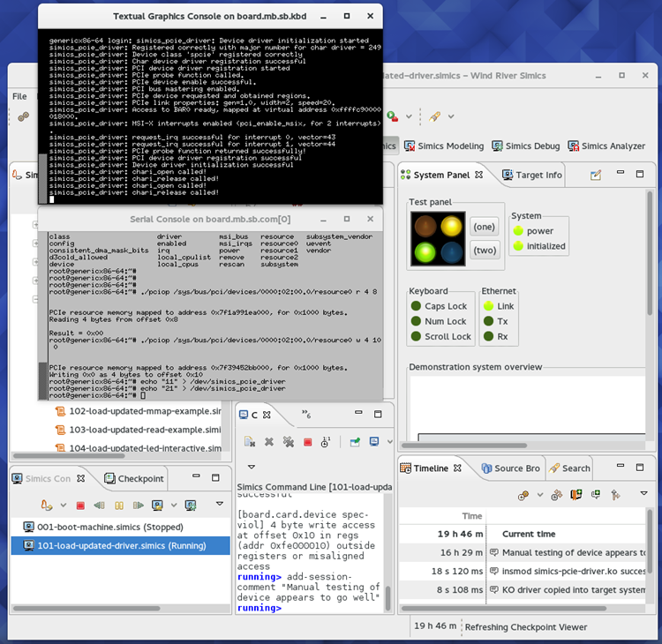The image size is (662, 644).
Task: Click the (two) button in Test panel
Action: click(485, 251)
